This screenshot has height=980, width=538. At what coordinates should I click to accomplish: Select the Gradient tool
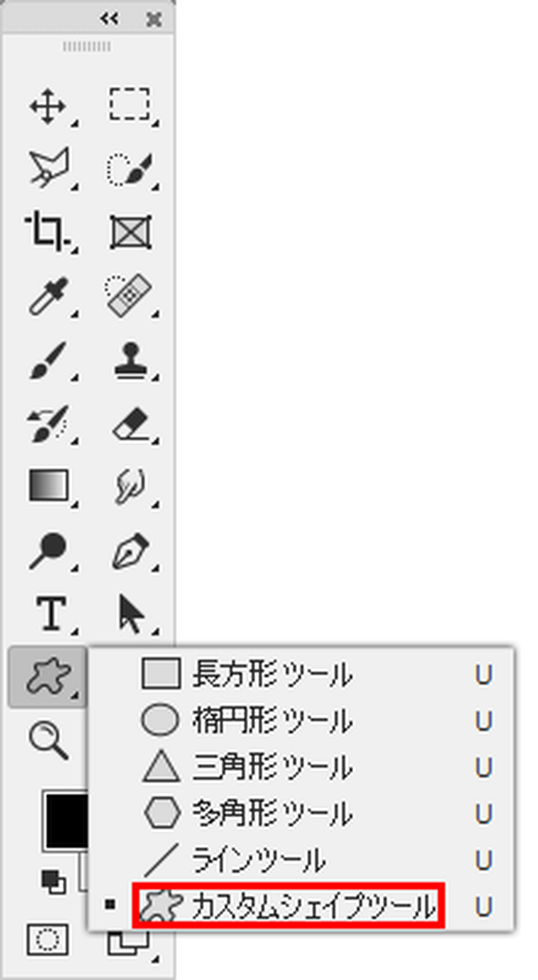click(x=49, y=485)
